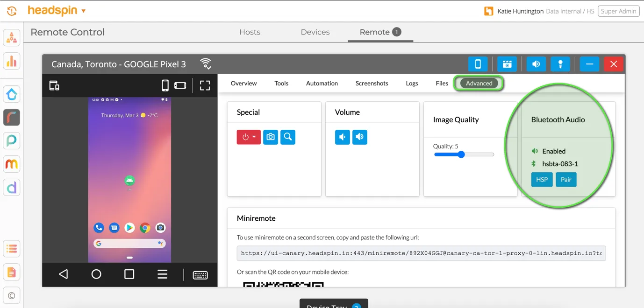The width and height of the screenshot is (644, 308).
Task: Click the fullscreen expand icon
Action: 205,85
